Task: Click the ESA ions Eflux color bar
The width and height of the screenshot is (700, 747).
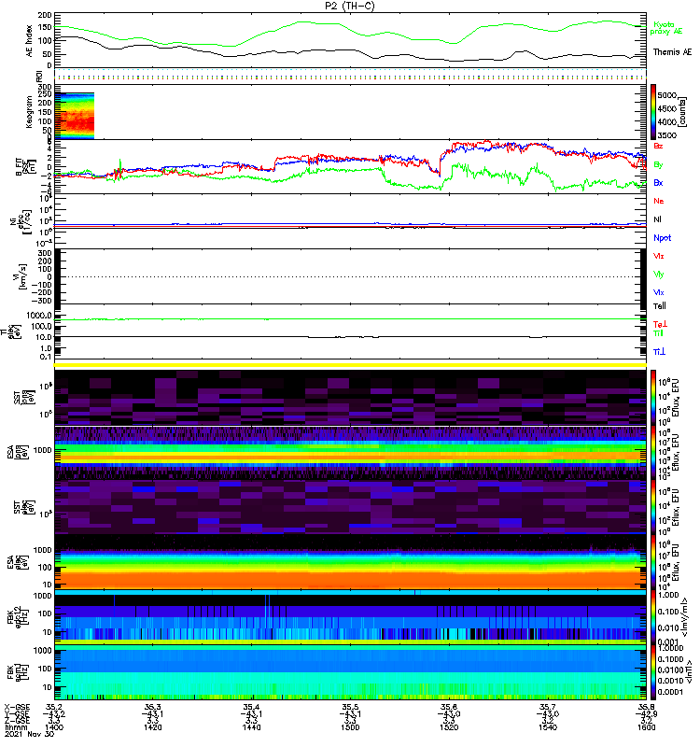Action: pos(653,453)
